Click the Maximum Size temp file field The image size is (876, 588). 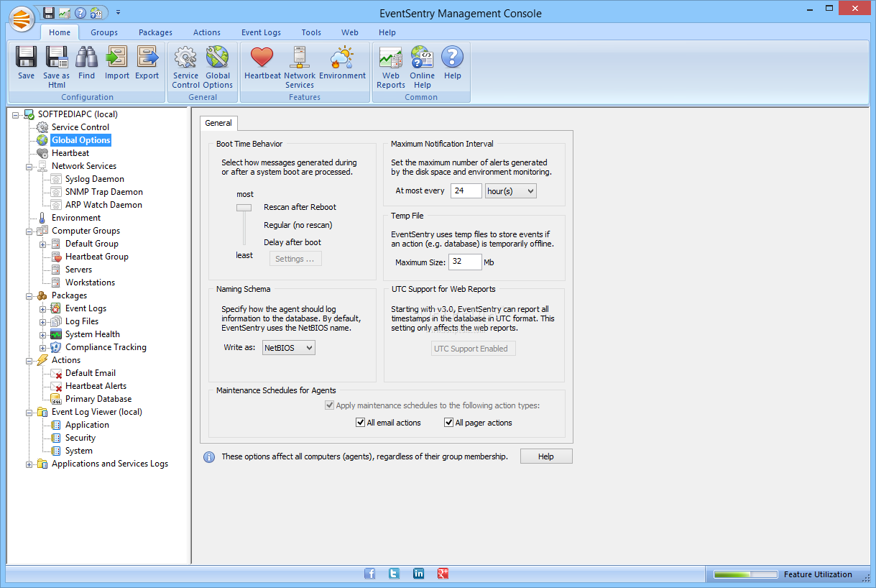coord(465,262)
